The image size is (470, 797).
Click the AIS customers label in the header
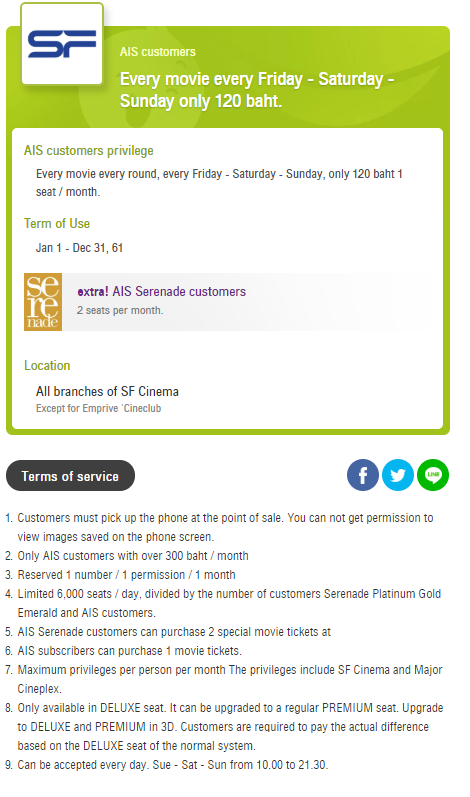(x=158, y=52)
